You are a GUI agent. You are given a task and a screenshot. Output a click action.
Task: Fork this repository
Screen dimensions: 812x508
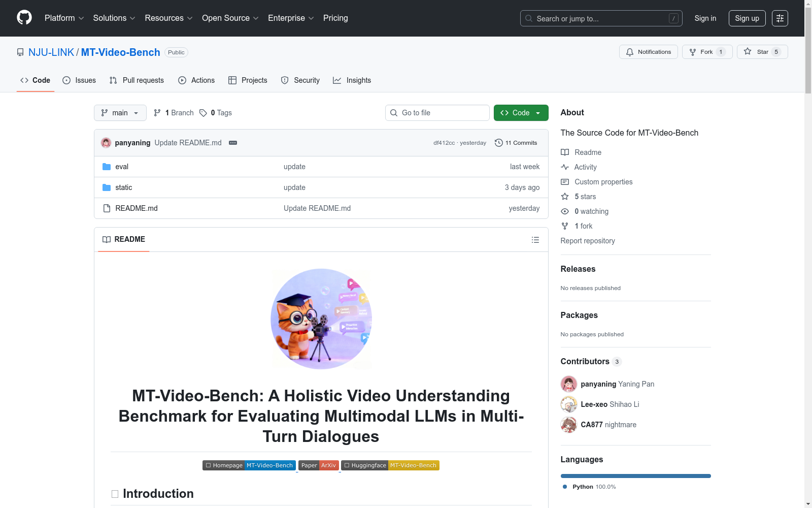point(707,52)
